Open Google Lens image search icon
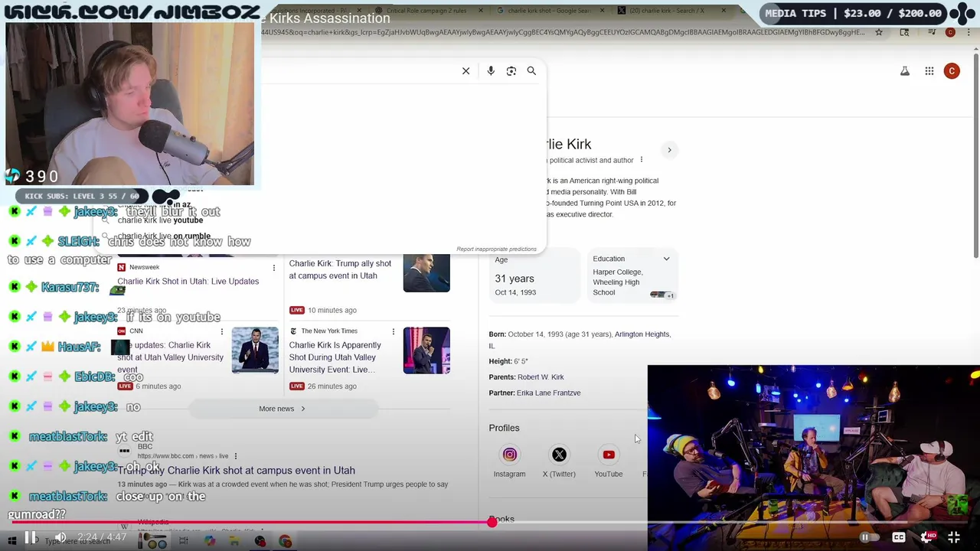The width and height of the screenshot is (980, 551). (x=511, y=71)
